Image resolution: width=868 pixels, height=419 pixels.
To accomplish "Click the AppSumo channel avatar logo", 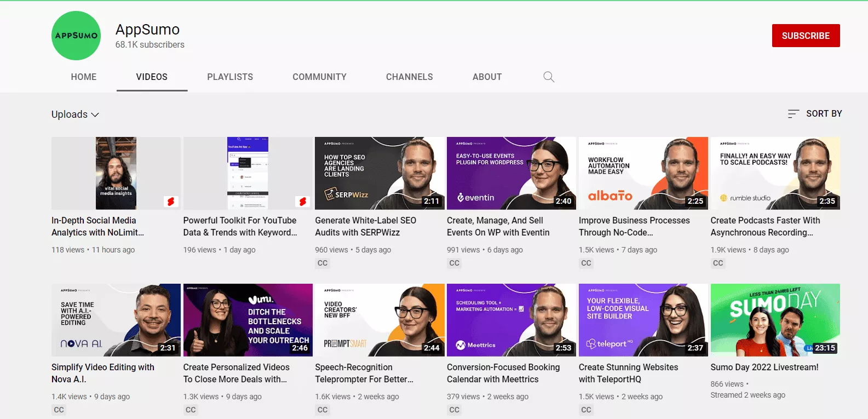I will coord(76,36).
